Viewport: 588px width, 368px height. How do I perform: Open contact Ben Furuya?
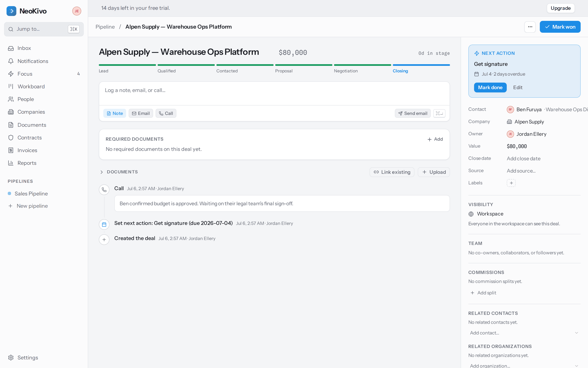tap(529, 110)
